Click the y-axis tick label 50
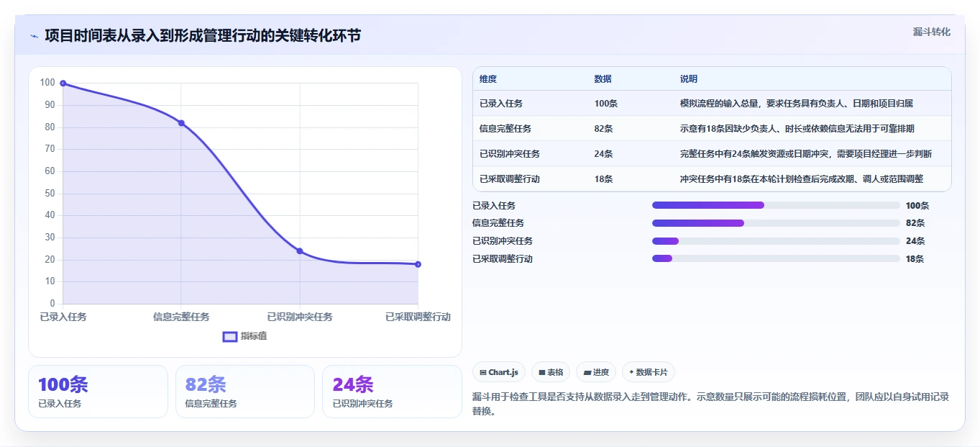This screenshot has height=447, width=980. 50,193
